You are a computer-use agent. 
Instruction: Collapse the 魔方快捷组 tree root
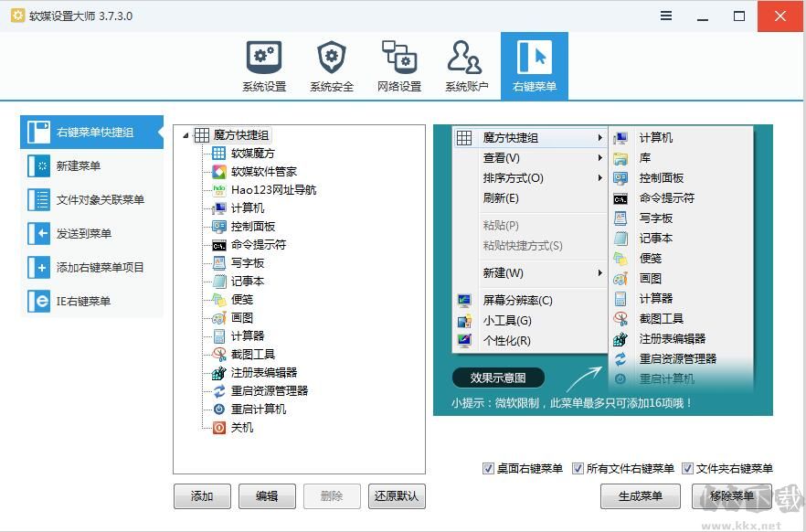[186, 134]
